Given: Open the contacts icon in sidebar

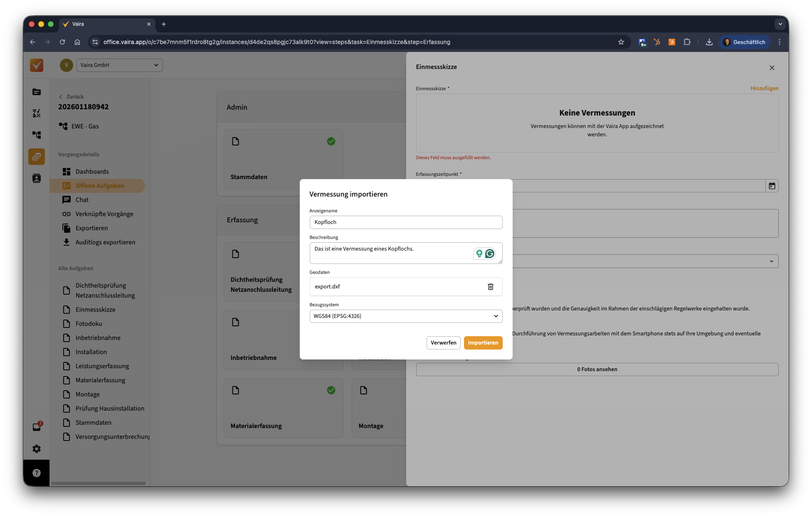Looking at the screenshot, I should [37, 178].
